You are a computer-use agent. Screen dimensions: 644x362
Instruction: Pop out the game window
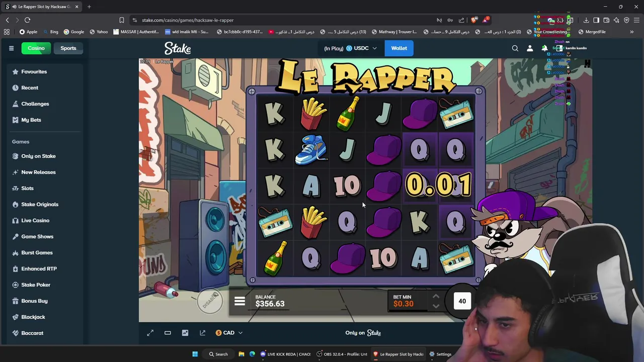tap(202, 333)
